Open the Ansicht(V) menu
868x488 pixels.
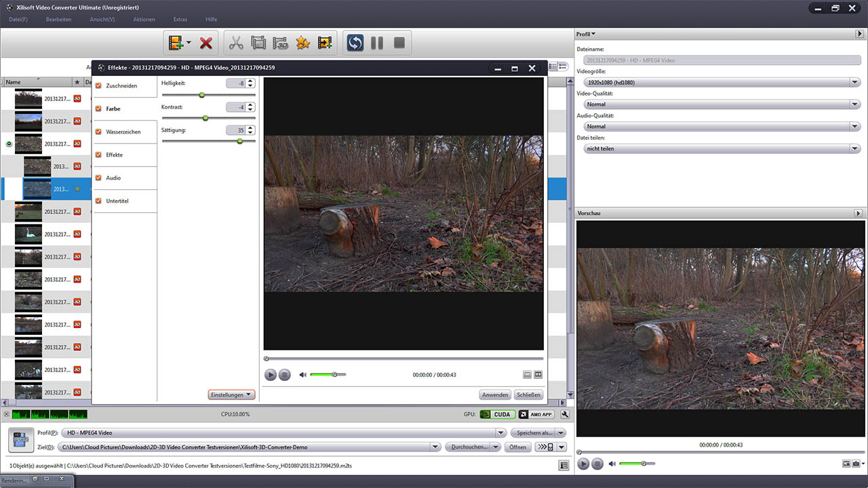(102, 19)
